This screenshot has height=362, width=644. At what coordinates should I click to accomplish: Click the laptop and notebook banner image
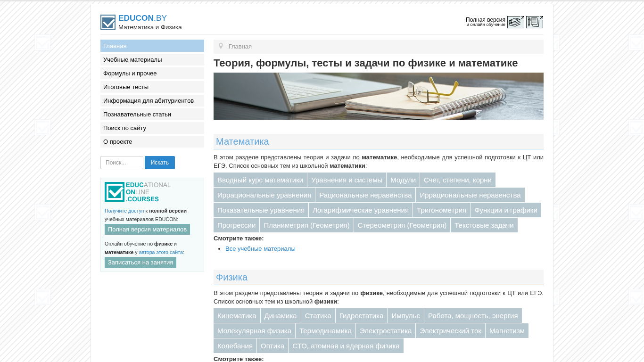click(378, 96)
